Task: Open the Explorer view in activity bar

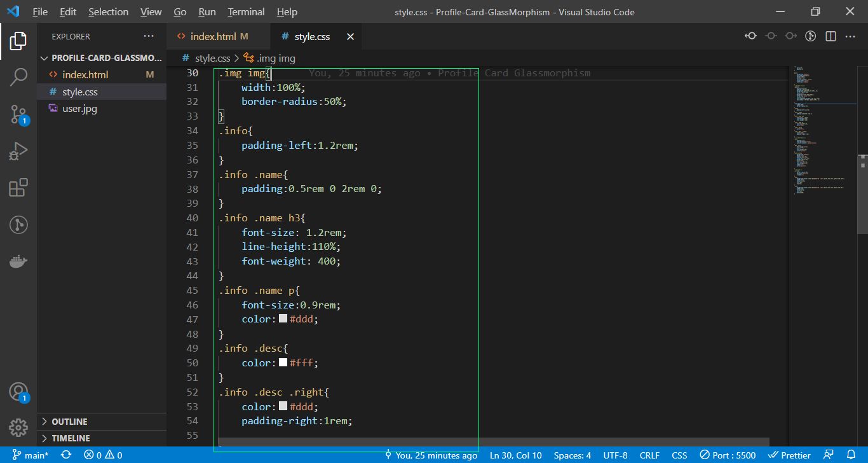Action: coord(18,41)
